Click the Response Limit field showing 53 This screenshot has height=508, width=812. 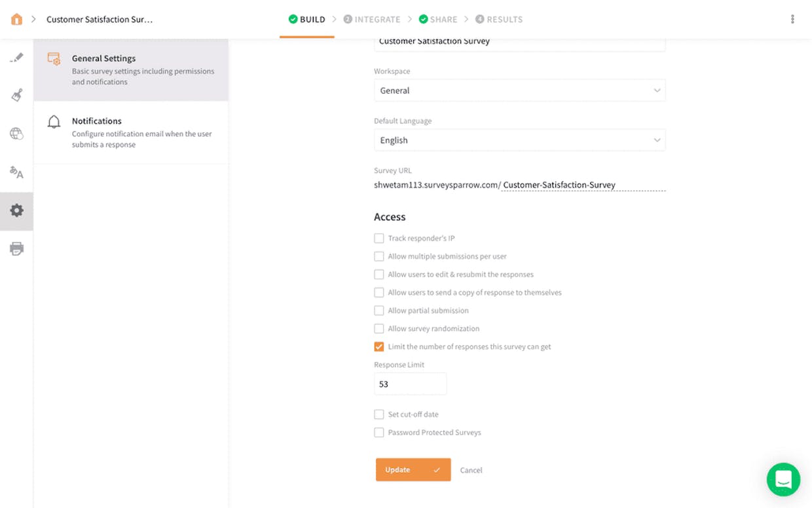coord(411,384)
